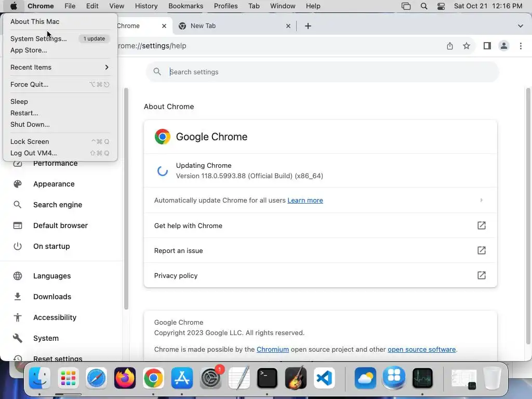Open Safari from the dock

click(x=96, y=378)
